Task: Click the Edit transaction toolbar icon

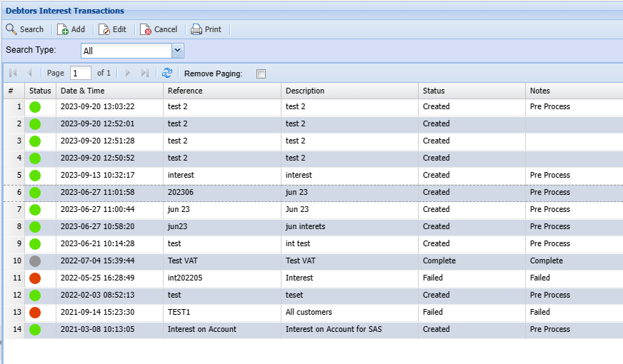Action: [x=104, y=29]
